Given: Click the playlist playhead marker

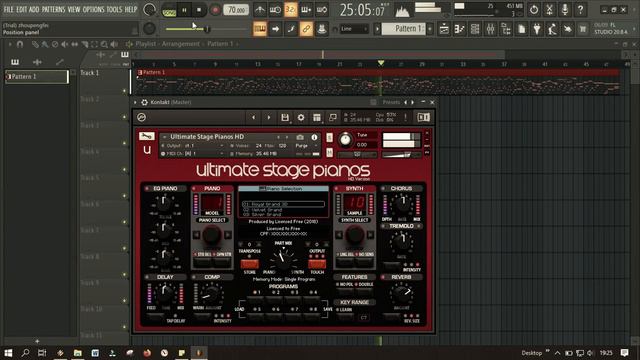Looking at the screenshot, I should (x=381, y=63).
